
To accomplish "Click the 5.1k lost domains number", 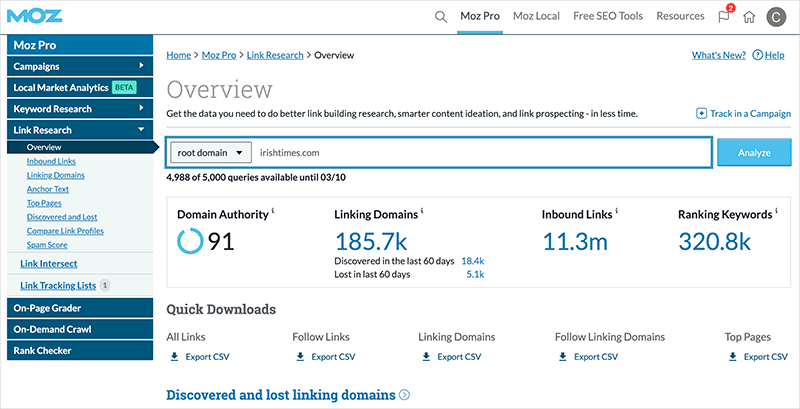I will (x=475, y=275).
